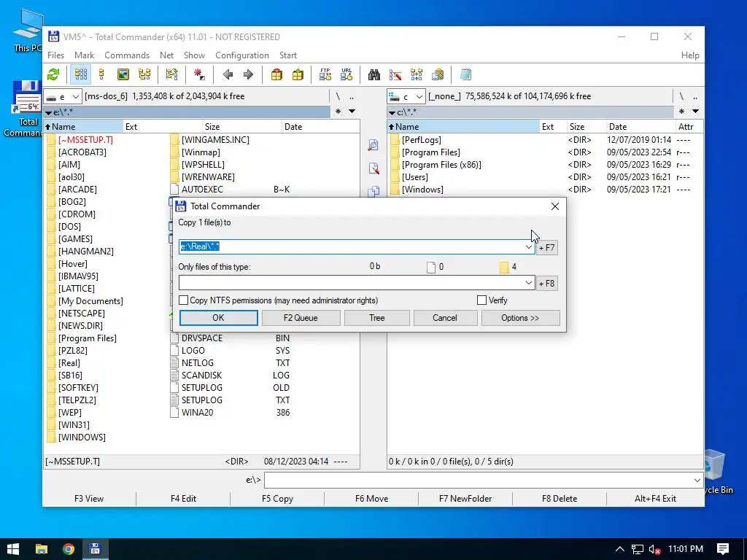Open the taskbar notification center icon
Viewport: 747px width, 560px height.
(723, 549)
